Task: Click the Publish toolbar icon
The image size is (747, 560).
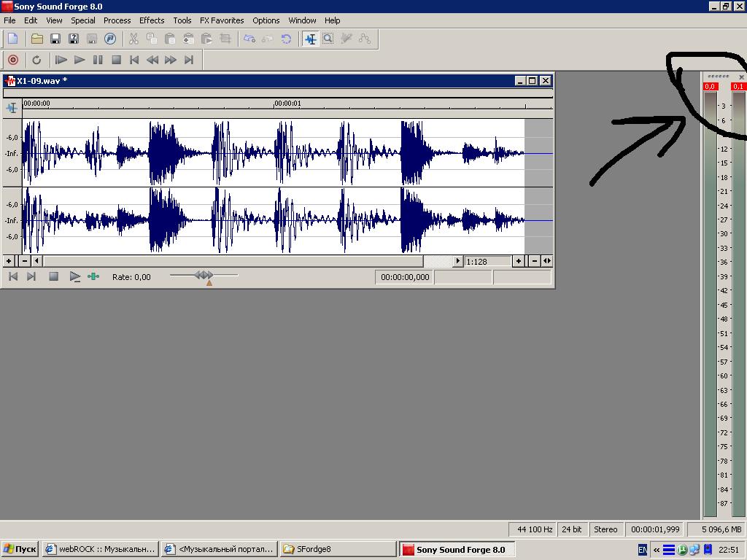Action: coord(110,39)
